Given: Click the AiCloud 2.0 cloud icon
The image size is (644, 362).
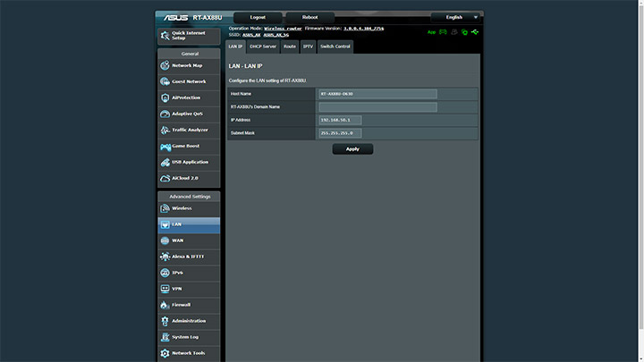Looking at the screenshot, I should point(165,178).
